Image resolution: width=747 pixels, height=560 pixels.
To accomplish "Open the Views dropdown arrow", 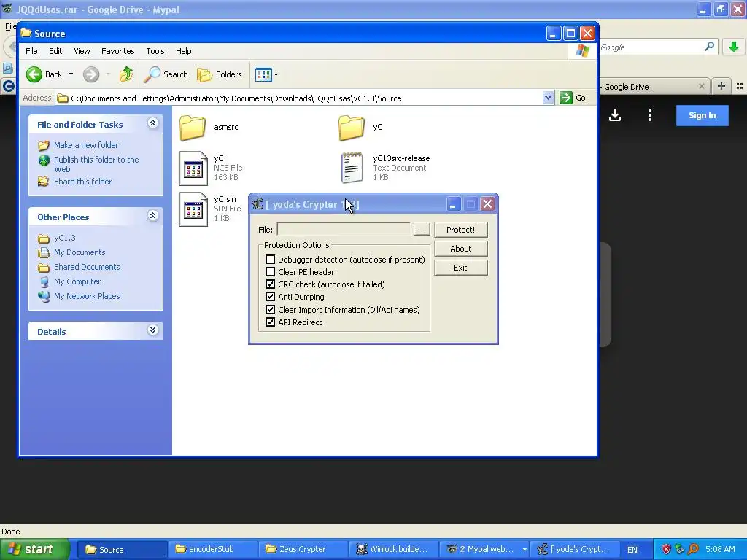I will (276, 75).
